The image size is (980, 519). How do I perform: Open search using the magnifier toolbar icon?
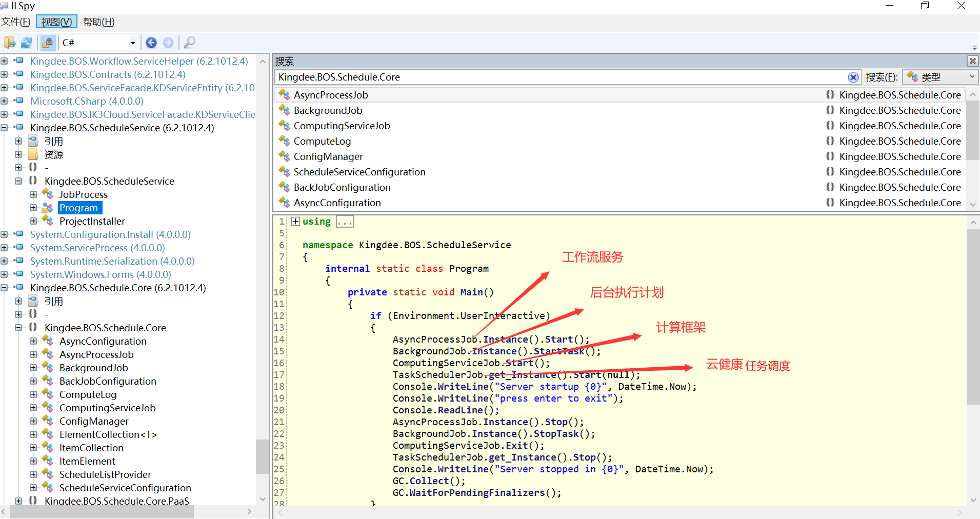189,43
